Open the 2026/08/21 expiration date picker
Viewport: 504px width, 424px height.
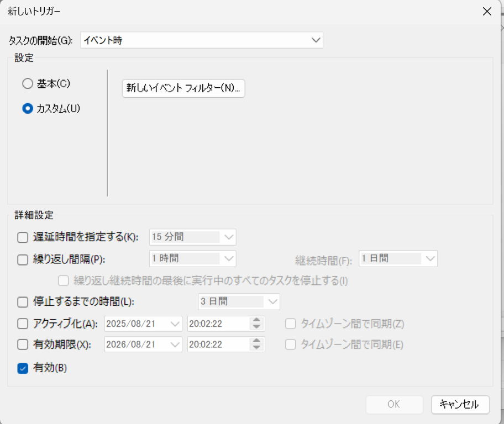(x=143, y=344)
